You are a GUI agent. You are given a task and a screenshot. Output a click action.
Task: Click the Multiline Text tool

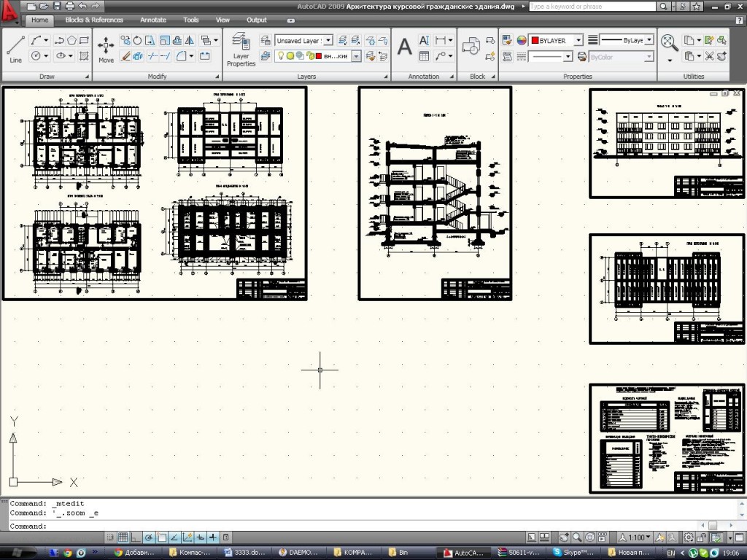click(404, 47)
